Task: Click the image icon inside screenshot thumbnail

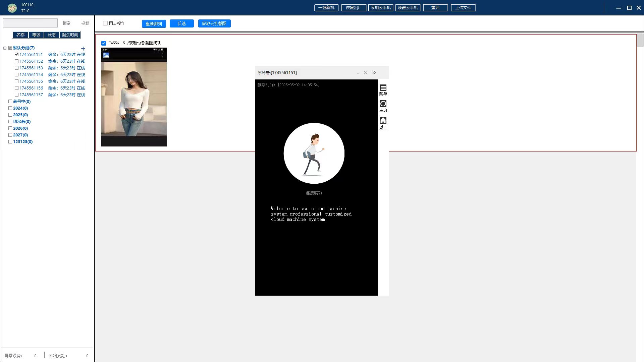Action: tap(106, 55)
